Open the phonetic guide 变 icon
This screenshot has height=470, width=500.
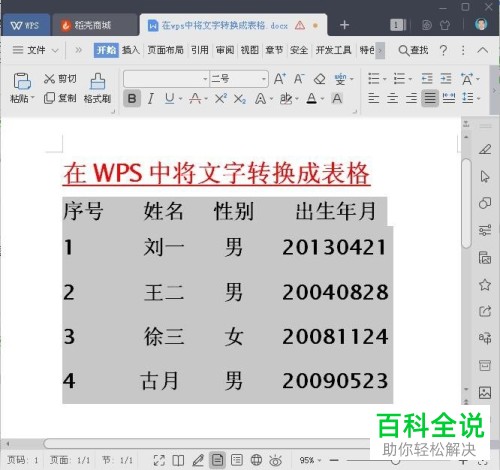tap(340, 79)
